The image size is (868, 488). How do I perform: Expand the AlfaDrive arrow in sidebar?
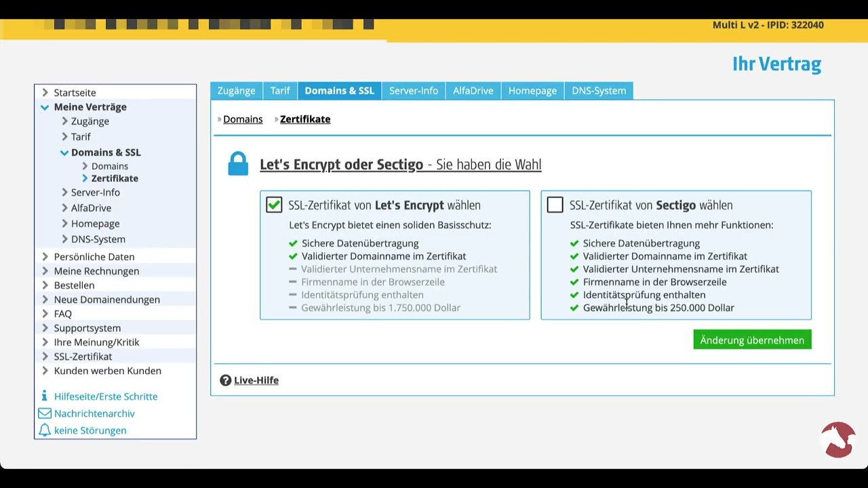(x=64, y=208)
